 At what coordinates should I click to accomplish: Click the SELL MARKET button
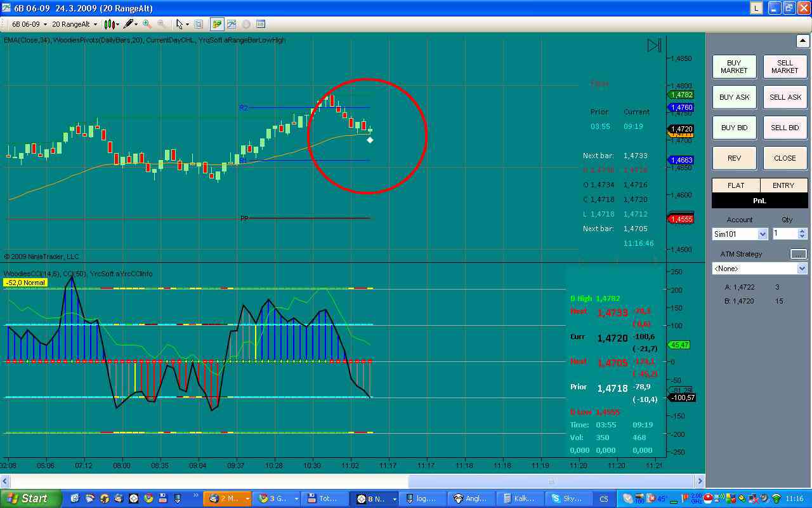click(x=785, y=67)
